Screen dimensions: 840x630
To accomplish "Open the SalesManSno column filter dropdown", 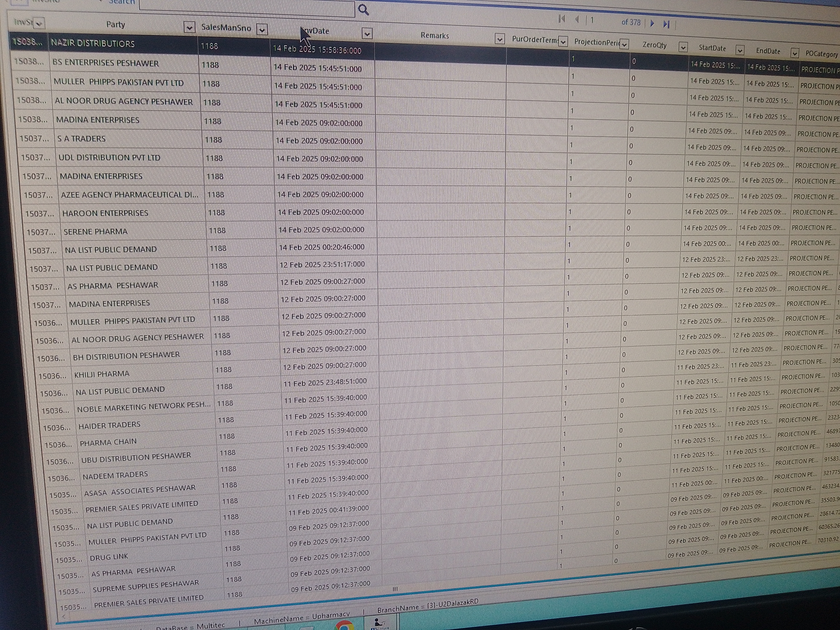I will [x=262, y=30].
